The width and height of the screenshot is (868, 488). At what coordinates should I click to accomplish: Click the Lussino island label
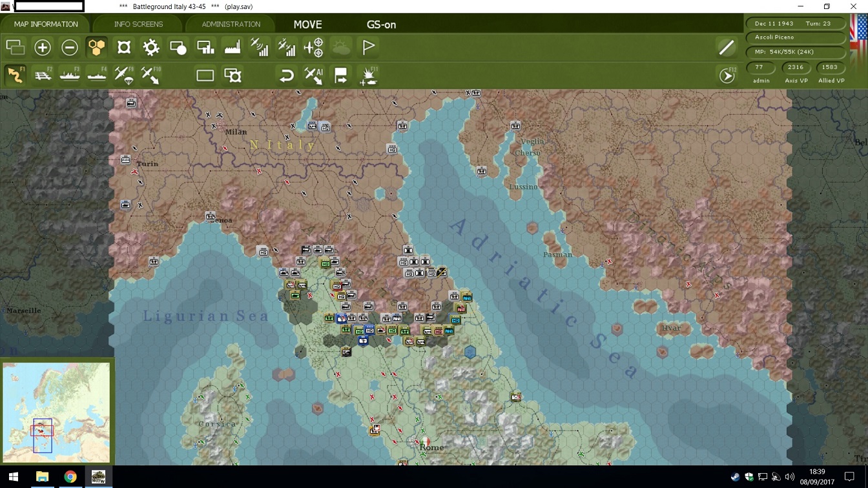pyautogui.click(x=523, y=187)
